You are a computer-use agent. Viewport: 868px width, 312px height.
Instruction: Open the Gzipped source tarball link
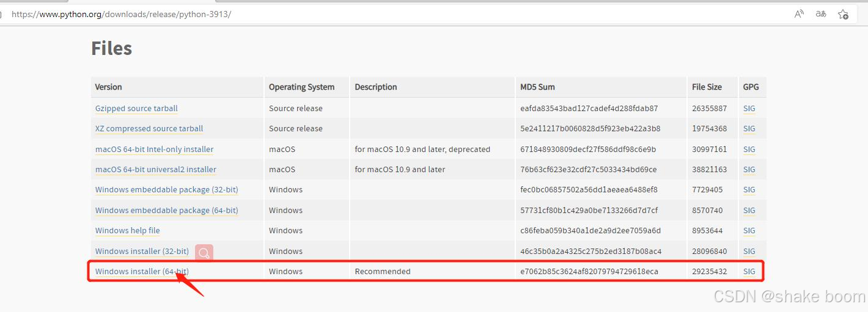136,109
